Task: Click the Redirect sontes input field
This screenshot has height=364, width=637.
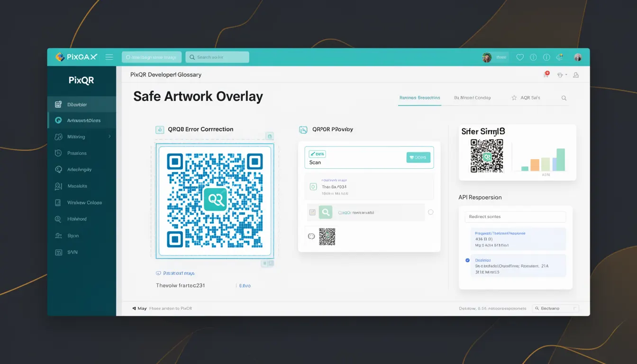Action: pos(515,217)
